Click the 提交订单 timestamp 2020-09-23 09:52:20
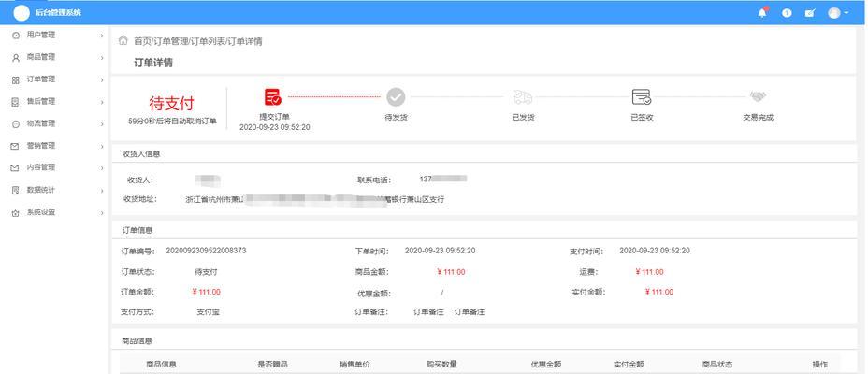Screen dimensions: 868x374 [275, 127]
